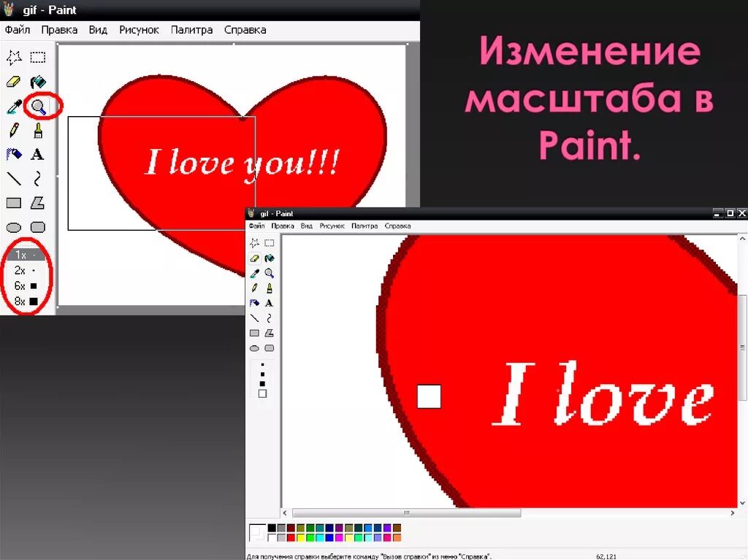Pick the Eraser tool in back Paint window
The image size is (748, 560).
click(x=14, y=82)
